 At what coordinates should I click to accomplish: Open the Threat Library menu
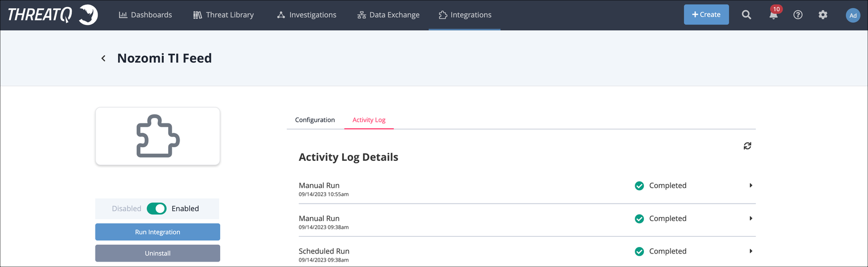tap(224, 15)
